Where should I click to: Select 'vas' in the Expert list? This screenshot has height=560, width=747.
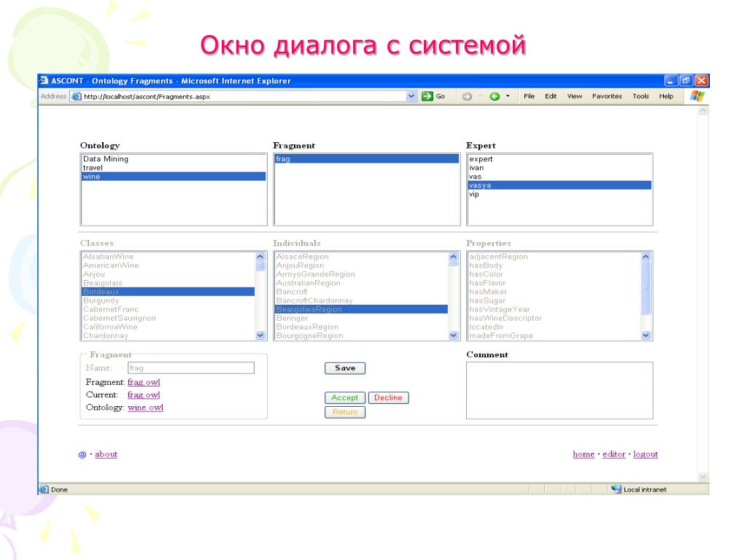[x=560, y=176]
